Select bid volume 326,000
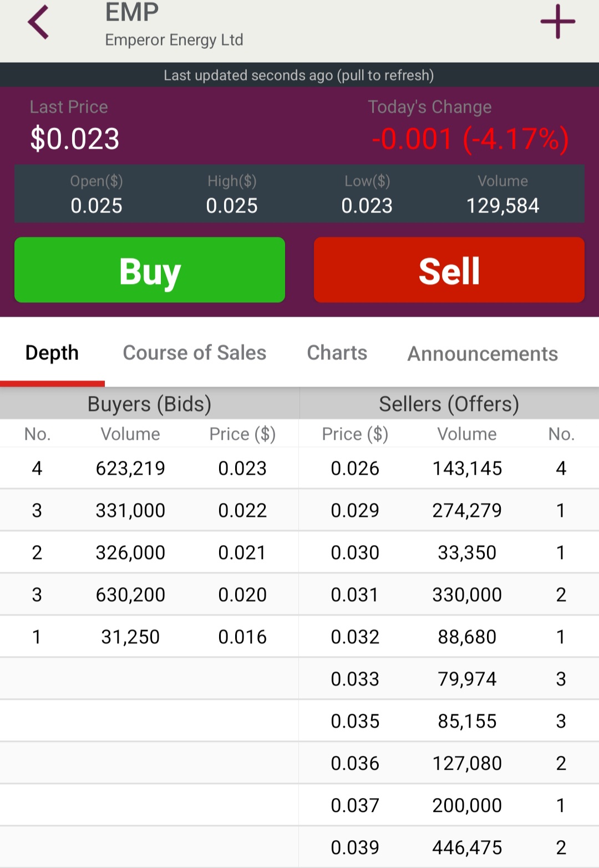 [x=130, y=553]
